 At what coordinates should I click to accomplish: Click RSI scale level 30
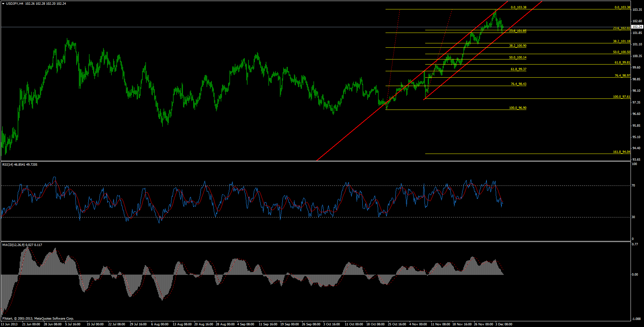point(633,217)
